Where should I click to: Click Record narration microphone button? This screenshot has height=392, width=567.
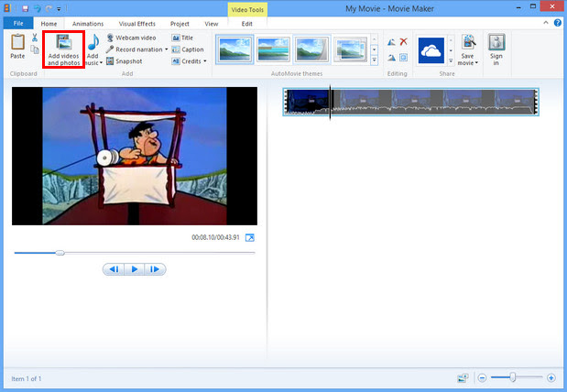[135, 49]
